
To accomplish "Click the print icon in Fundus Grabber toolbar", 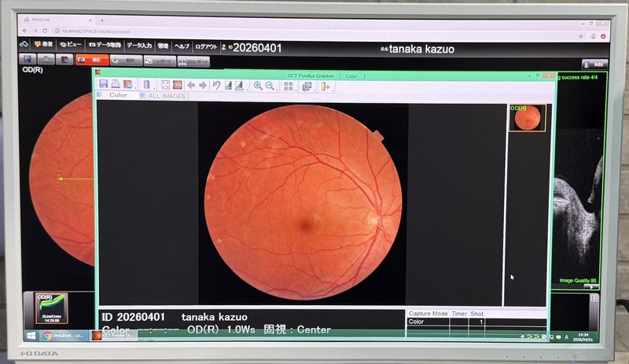I will (x=116, y=85).
